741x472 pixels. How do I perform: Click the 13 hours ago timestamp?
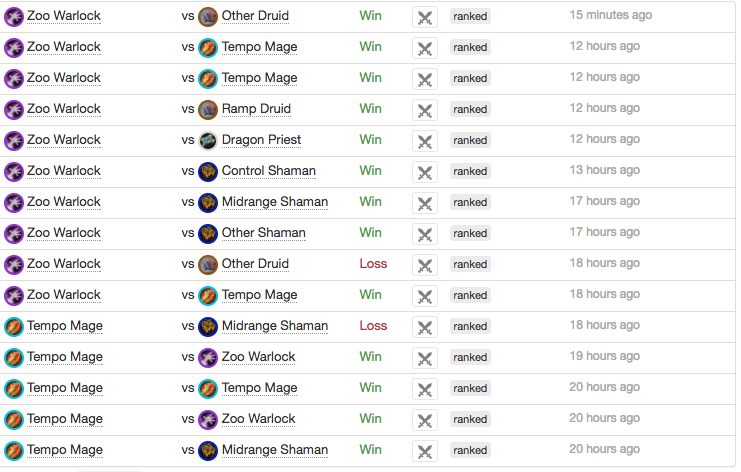coord(604,170)
